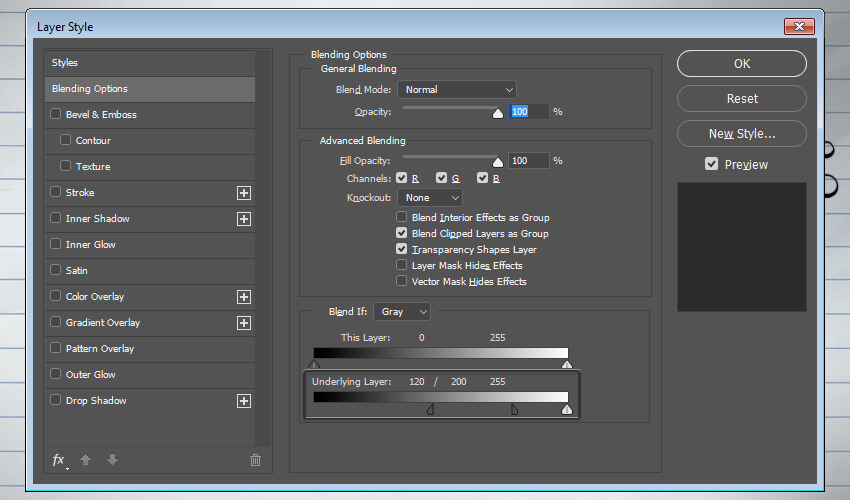Screen dimensions: 850x500
Task: Enable the Texture checkbox
Action: coord(66,166)
